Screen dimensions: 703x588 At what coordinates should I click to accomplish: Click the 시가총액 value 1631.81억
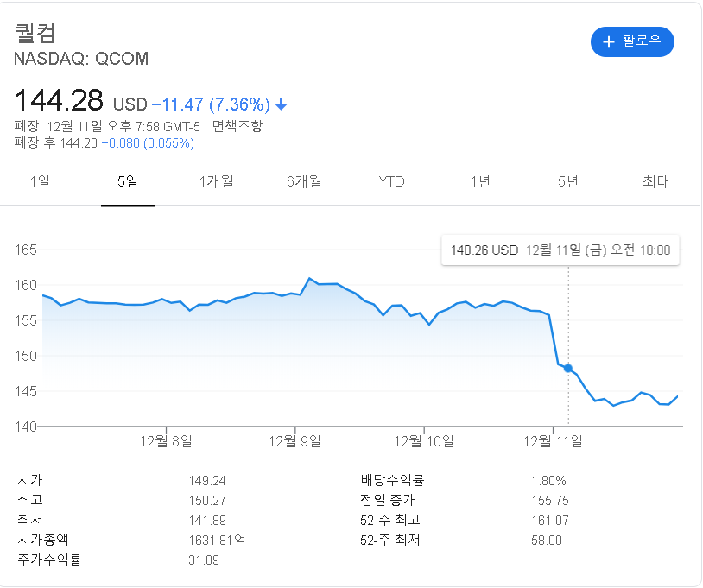click(217, 540)
